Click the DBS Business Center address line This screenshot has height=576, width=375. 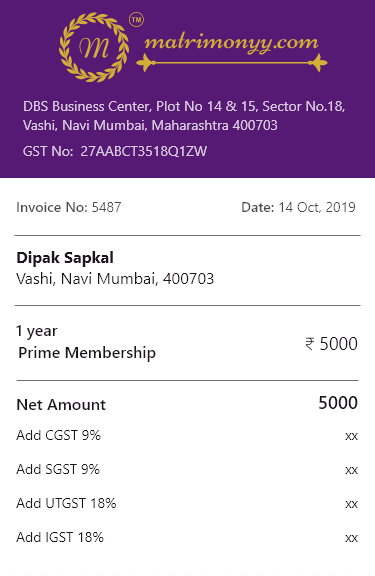[x=184, y=107]
